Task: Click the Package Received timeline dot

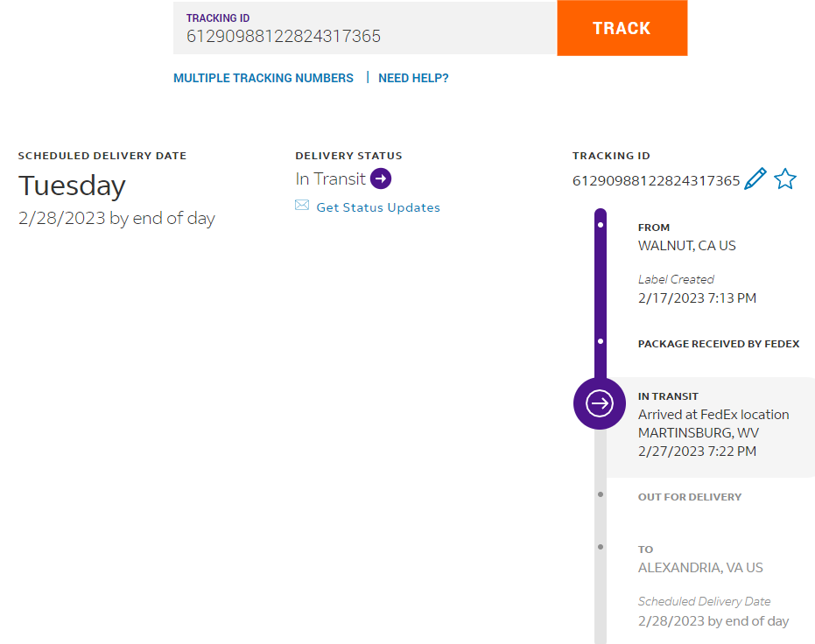Action: pyautogui.click(x=601, y=341)
